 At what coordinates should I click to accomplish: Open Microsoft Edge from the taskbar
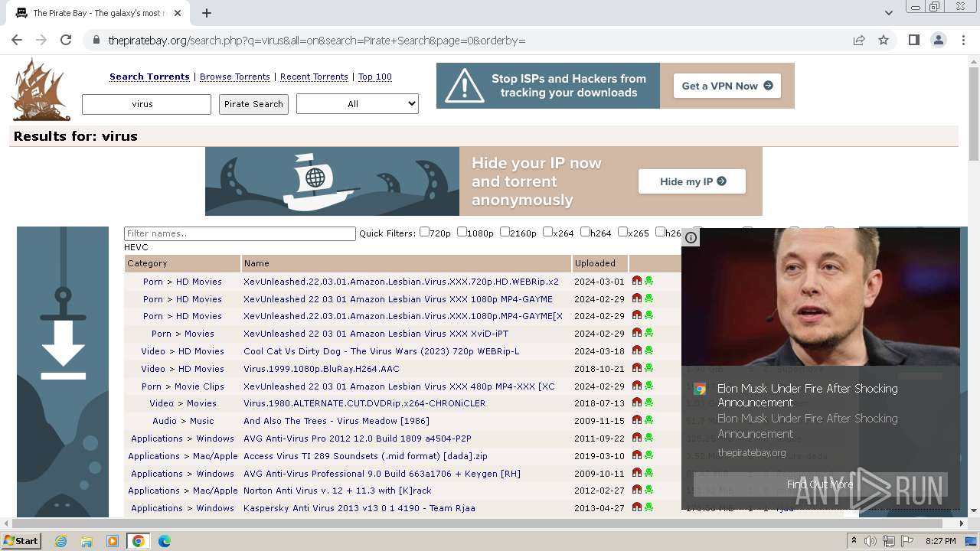pyautogui.click(x=165, y=541)
